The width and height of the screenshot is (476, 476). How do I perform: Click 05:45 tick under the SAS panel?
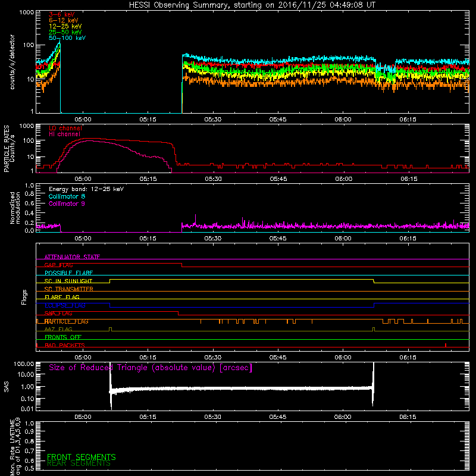(x=278, y=417)
